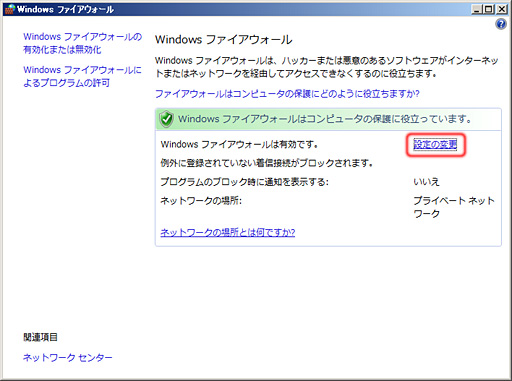Open 設定の変更 link
Screen dimensions: 512x381
435,144
